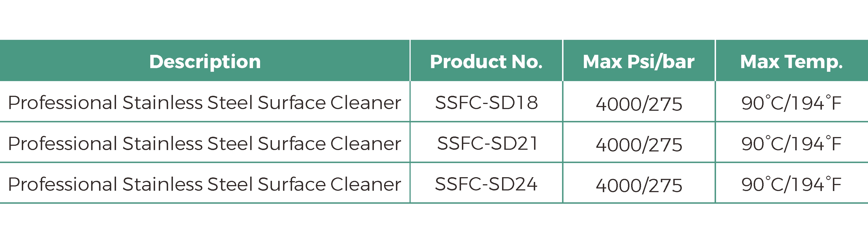This screenshot has width=868, height=243.
Task: Select the SSFC-SD21 product number cell
Action: click(487, 143)
